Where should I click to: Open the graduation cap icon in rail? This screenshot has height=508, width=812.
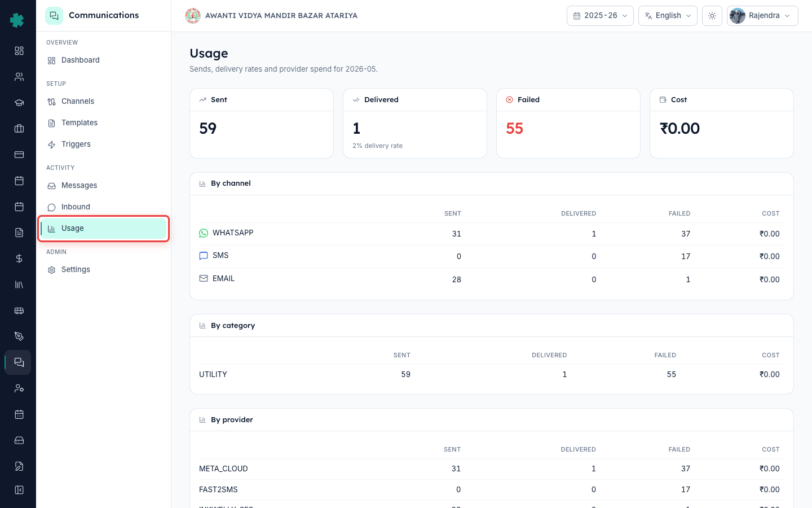pyautogui.click(x=19, y=103)
